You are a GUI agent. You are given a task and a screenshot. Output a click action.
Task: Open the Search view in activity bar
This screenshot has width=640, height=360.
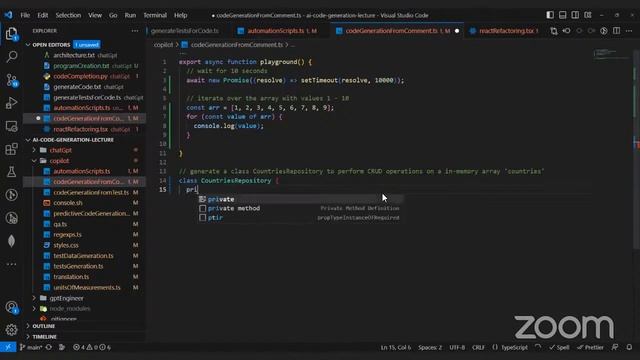[11, 56]
